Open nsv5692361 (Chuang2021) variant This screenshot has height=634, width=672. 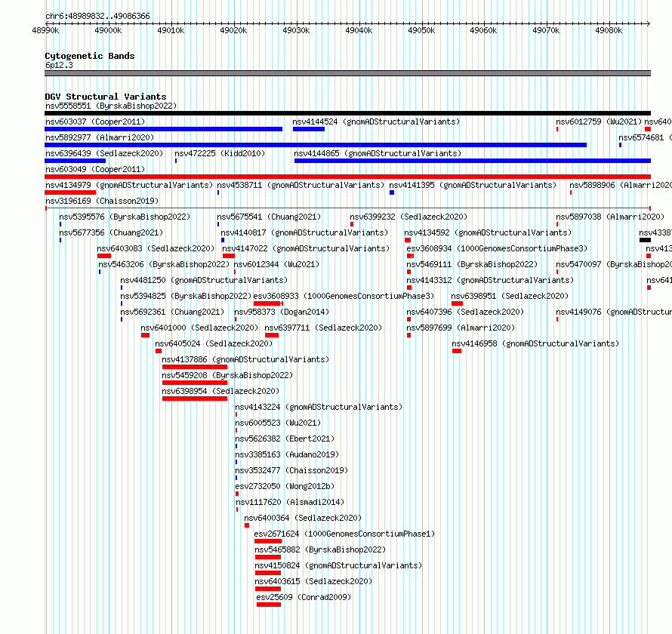[172, 312]
